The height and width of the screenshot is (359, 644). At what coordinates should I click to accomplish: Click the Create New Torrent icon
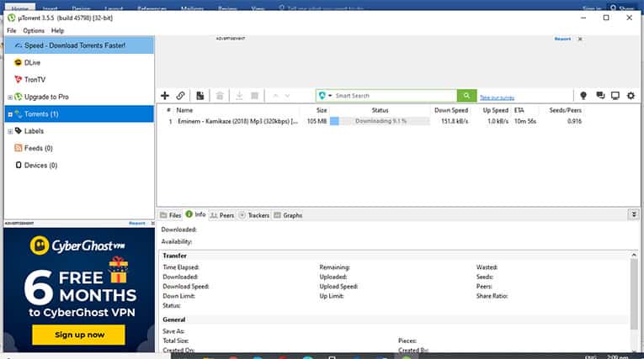200,96
